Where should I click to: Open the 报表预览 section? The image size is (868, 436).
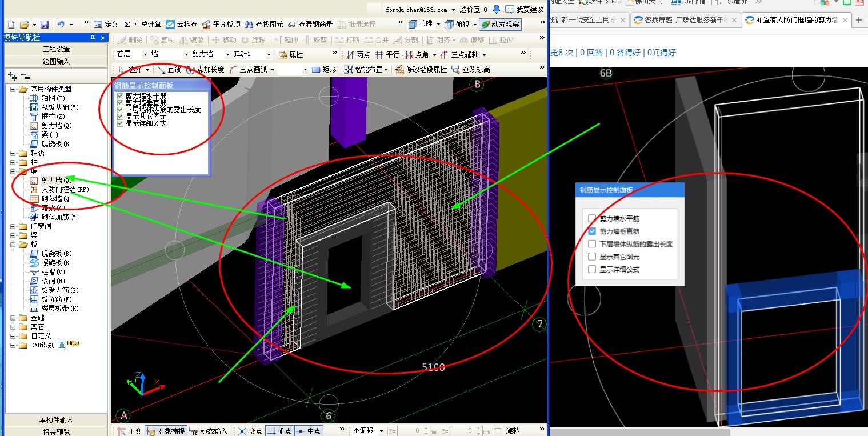coord(56,432)
